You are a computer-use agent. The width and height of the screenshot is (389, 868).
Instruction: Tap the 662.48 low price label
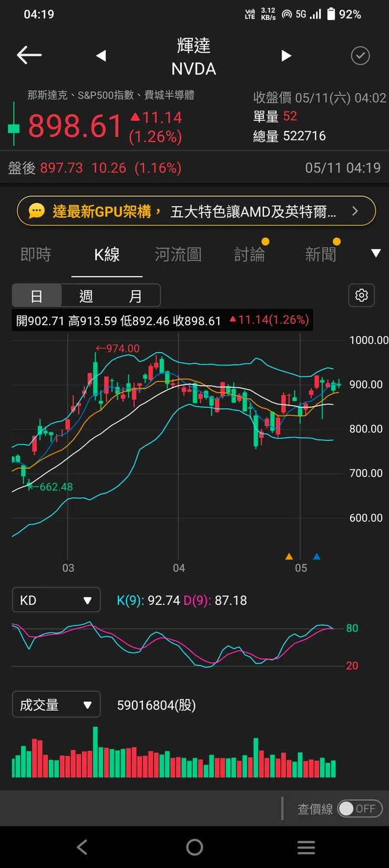[x=51, y=487]
